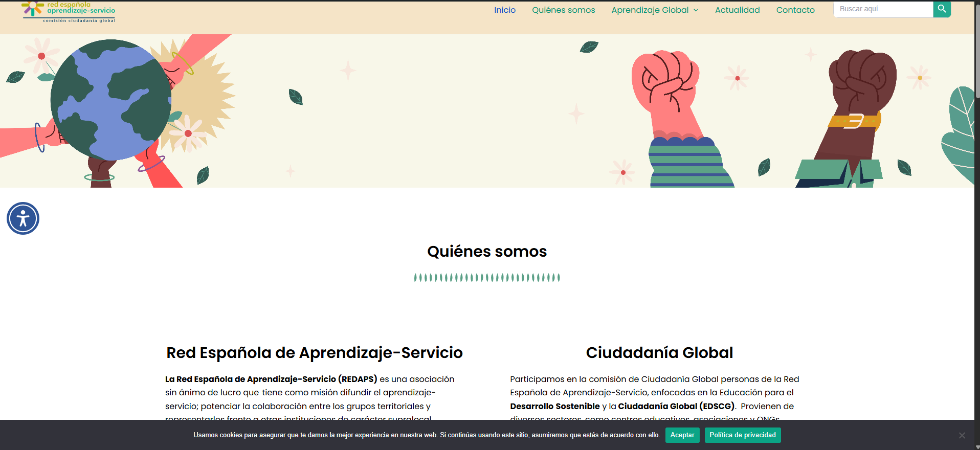Click the brown fist with yellow watch
The width and height of the screenshot is (980, 450).
[862, 87]
